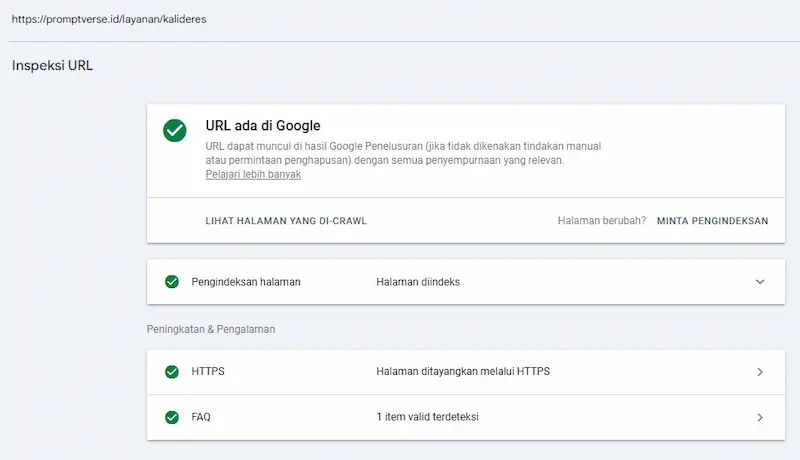Click the URL ada di Google title
The height and width of the screenshot is (460, 800).
click(x=263, y=125)
